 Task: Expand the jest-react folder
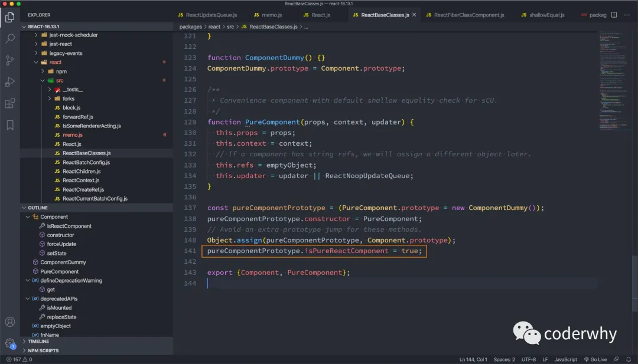(37, 44)
